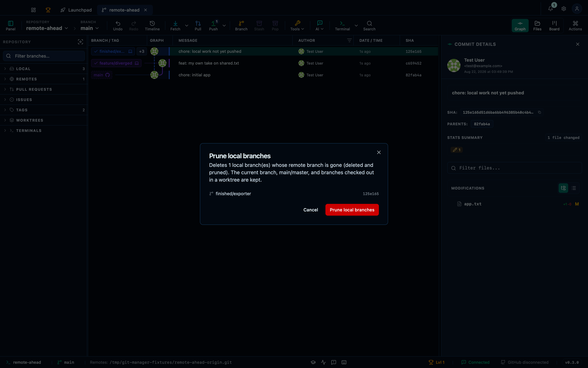Click the Redo toolbar icon
Image resolution: width=588 pixels, height=368 pixels.
134,26
